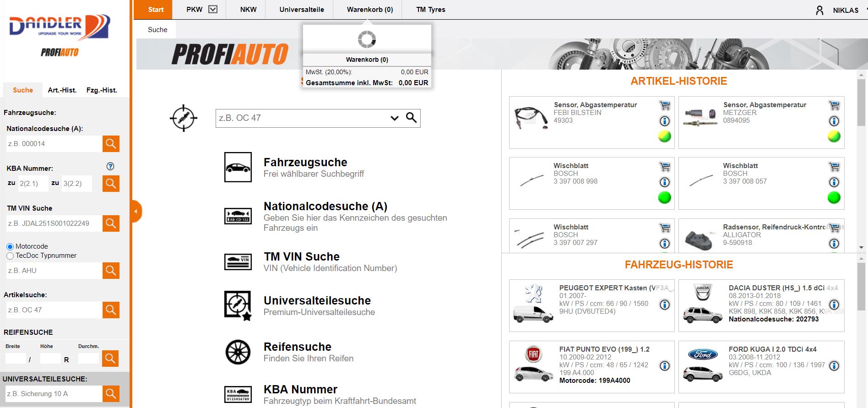Switch to Art.-Hist. sidebar tab
The image size is (868, 408).
[62, 90]
